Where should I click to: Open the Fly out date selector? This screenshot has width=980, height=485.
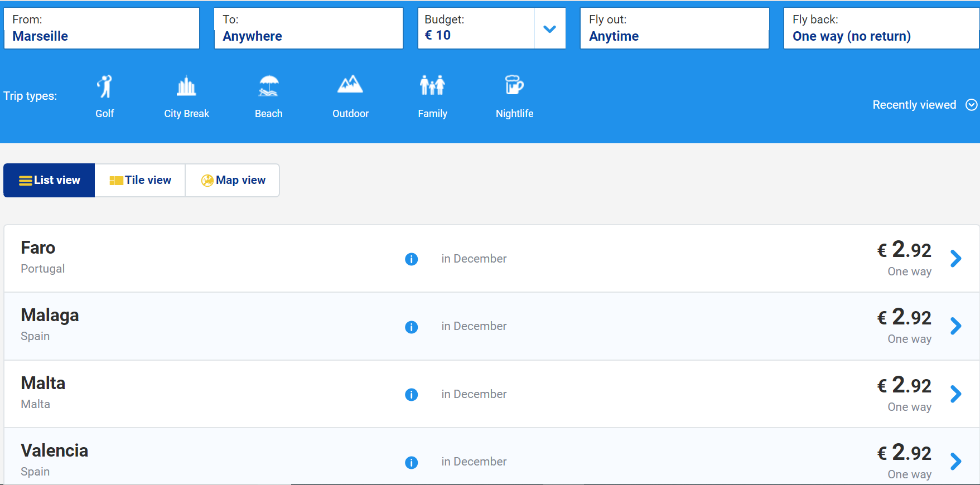click(x=674, y=28)
